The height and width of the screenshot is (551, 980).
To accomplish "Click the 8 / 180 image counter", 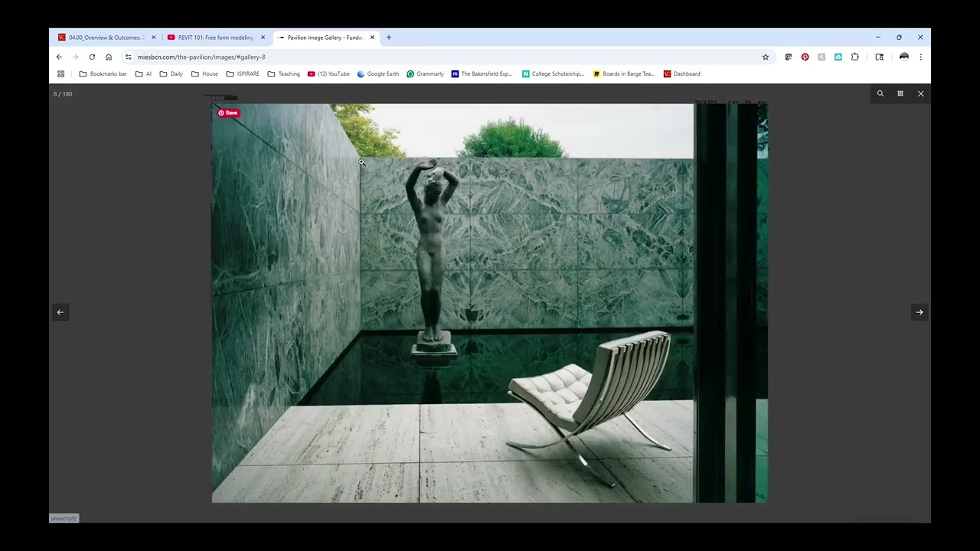I will pyautogui.click(x=63, y=94).
